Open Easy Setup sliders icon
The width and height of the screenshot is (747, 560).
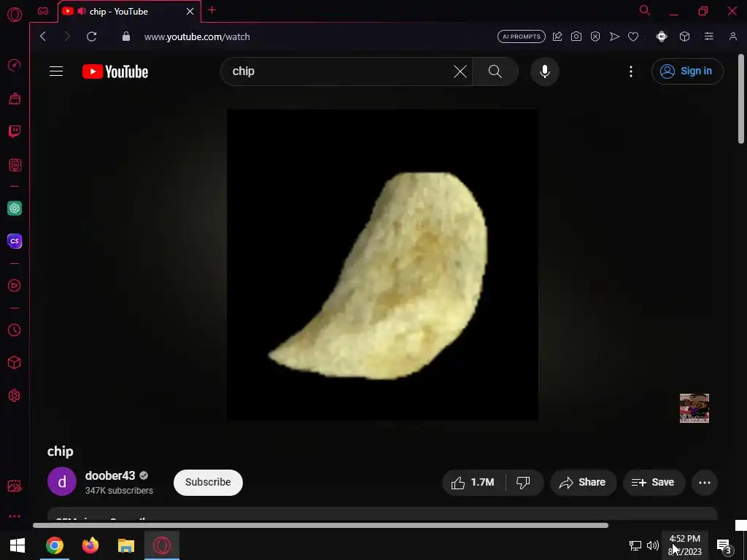709,36
